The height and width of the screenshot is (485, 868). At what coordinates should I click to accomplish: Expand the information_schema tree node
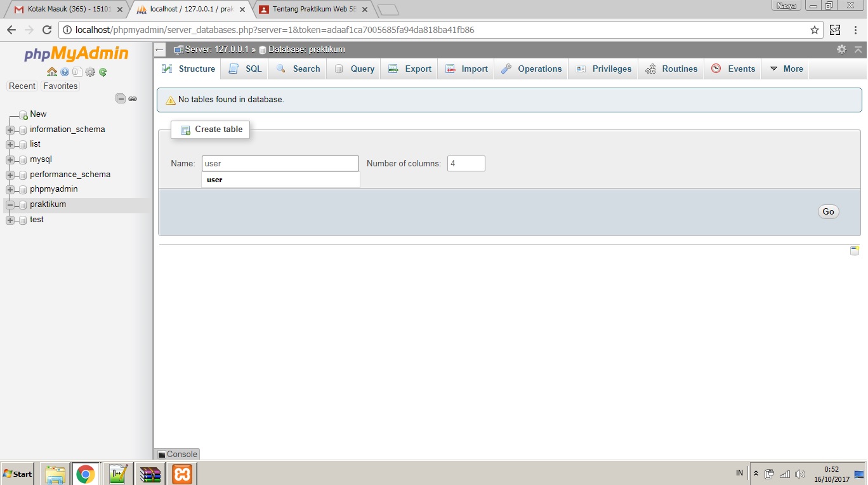click(x=10, y=129)
